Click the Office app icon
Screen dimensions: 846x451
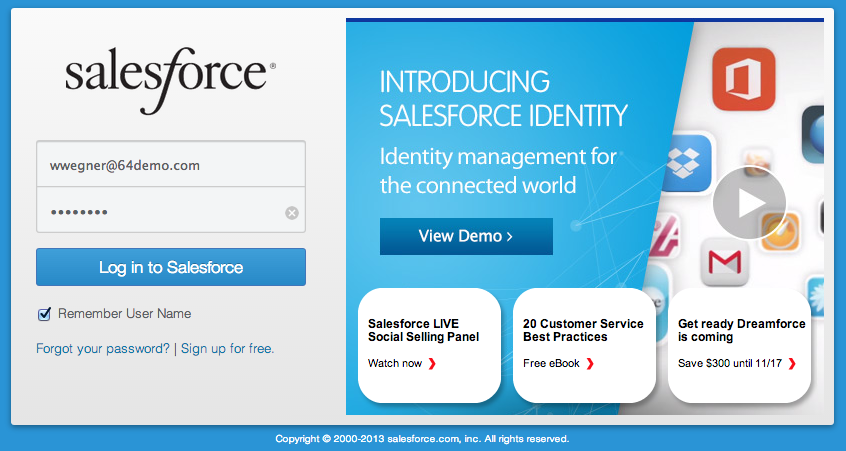[743, 79]
